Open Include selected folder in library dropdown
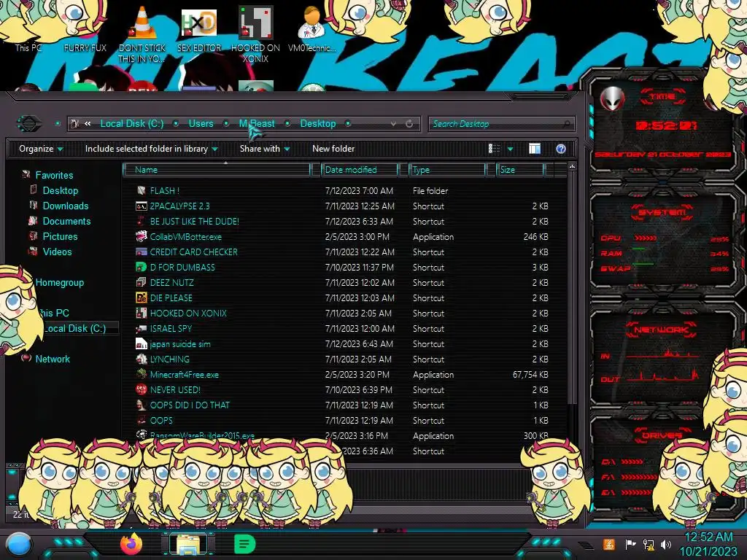 point(151,149)
